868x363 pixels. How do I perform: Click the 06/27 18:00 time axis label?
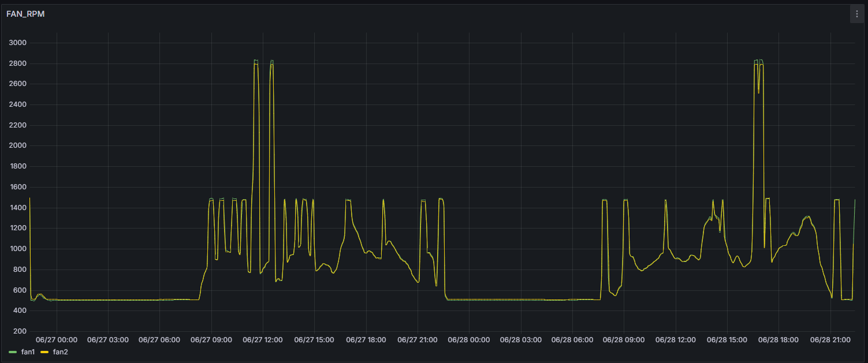366,340
